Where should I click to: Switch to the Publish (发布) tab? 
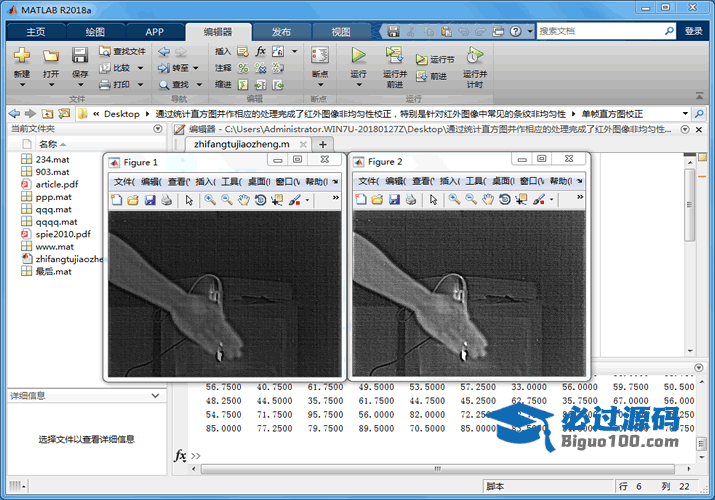point(281,32)
